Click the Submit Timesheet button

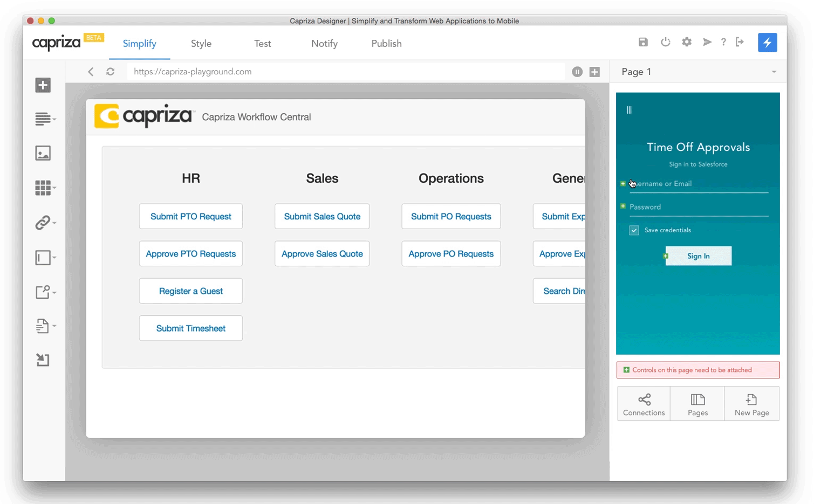191,328
